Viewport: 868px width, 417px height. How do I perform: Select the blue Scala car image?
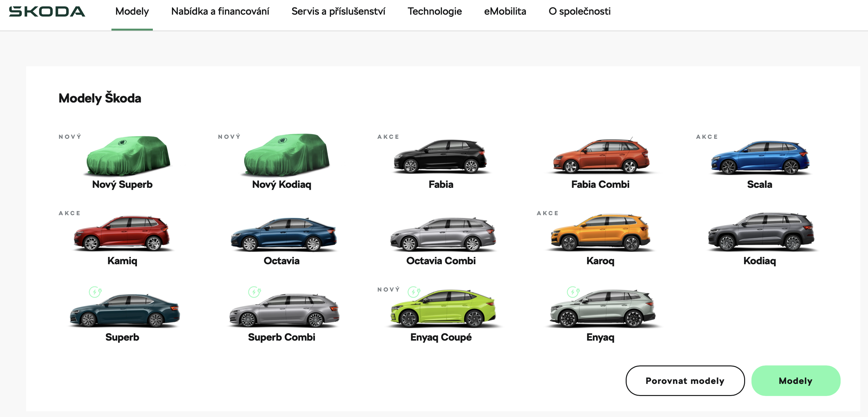[x=760, y=157]
